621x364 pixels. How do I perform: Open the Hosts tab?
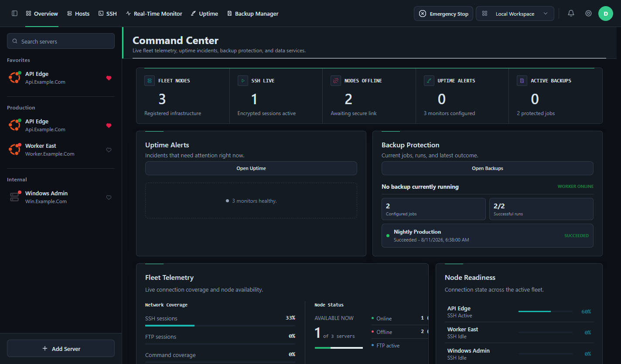click(78, 14)
